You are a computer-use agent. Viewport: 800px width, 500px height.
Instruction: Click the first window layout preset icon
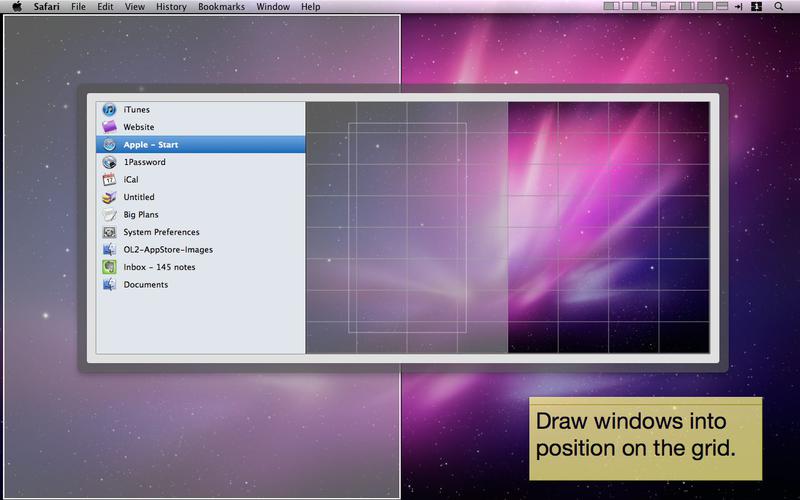coord(611,7)
